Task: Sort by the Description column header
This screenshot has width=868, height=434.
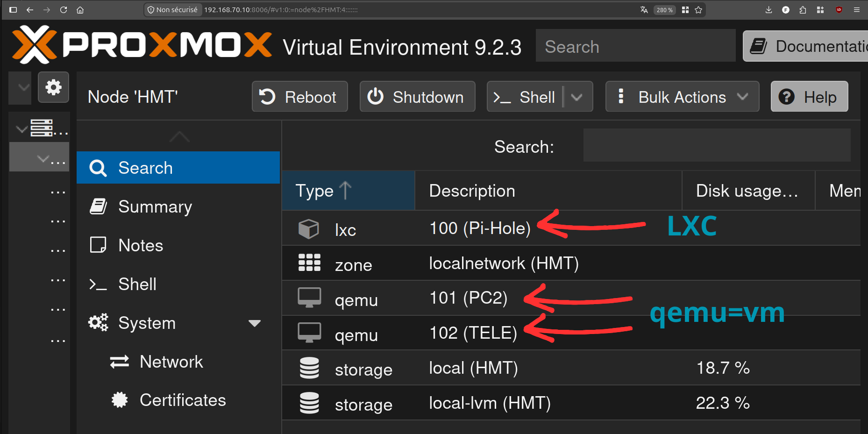Action: coord(548,191)
